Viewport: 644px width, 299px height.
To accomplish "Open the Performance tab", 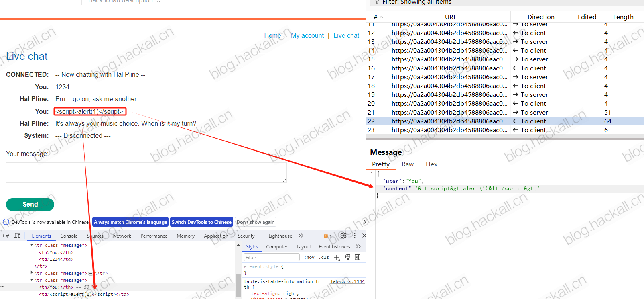I will (154, 236).
